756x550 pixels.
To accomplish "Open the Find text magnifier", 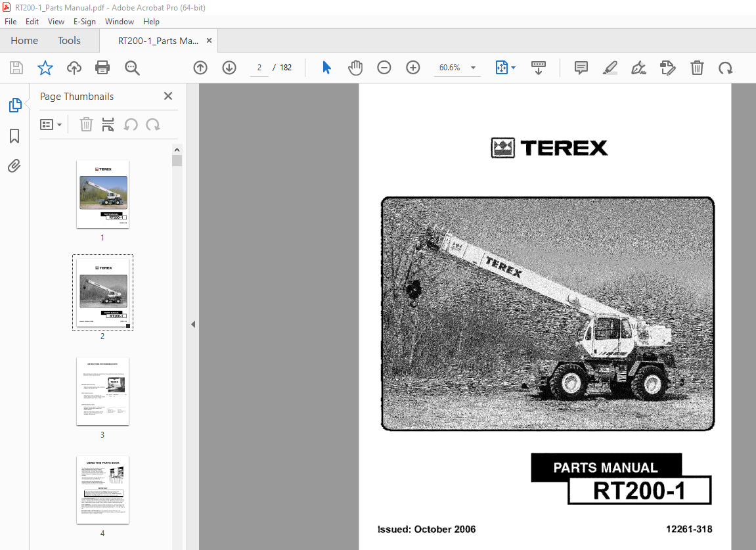I will click(x=131, y=68).
